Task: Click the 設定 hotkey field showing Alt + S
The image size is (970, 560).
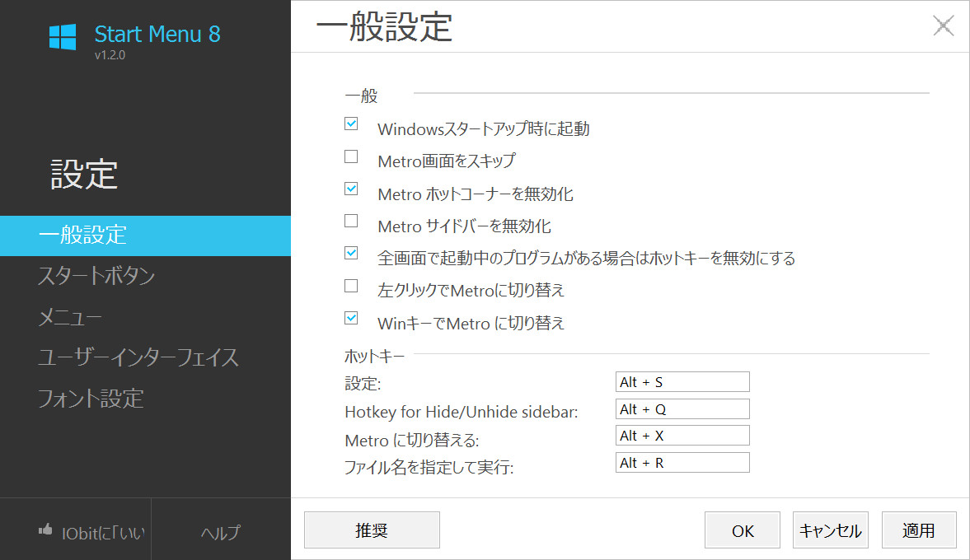Action: click(682, 381)
